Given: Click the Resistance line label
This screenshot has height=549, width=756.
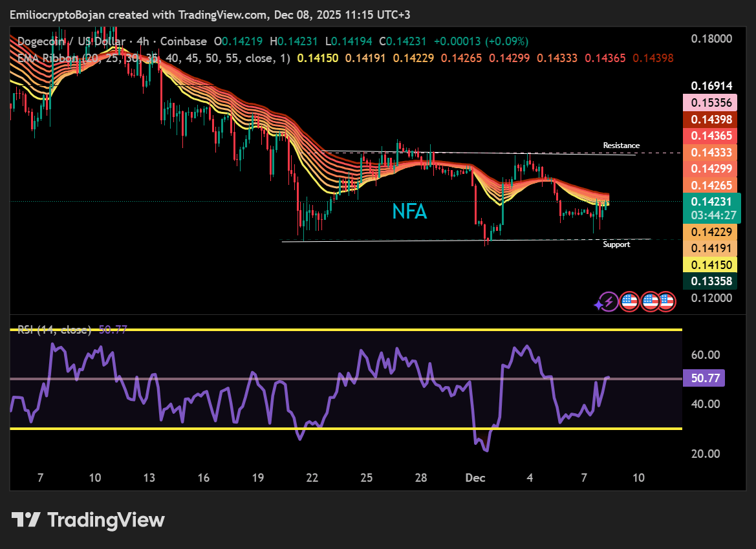Looking at the screenshot, I should pyautogui.click(x=621, y=145).
